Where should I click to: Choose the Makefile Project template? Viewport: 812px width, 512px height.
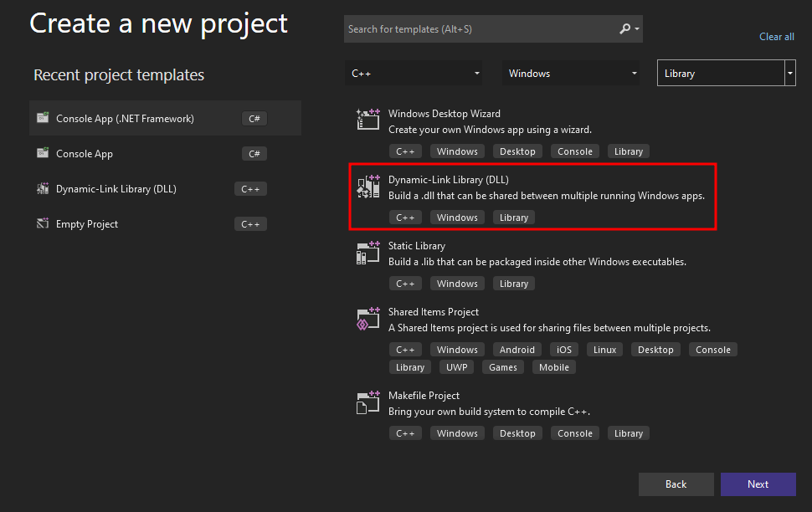pyautogui.click(x=424, y=396)
